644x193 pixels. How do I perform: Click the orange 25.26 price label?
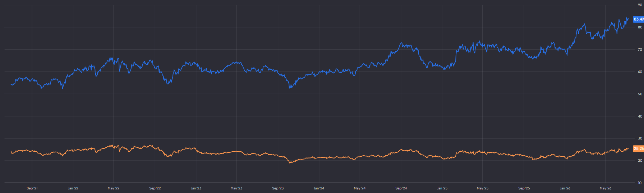coord(639,148)
